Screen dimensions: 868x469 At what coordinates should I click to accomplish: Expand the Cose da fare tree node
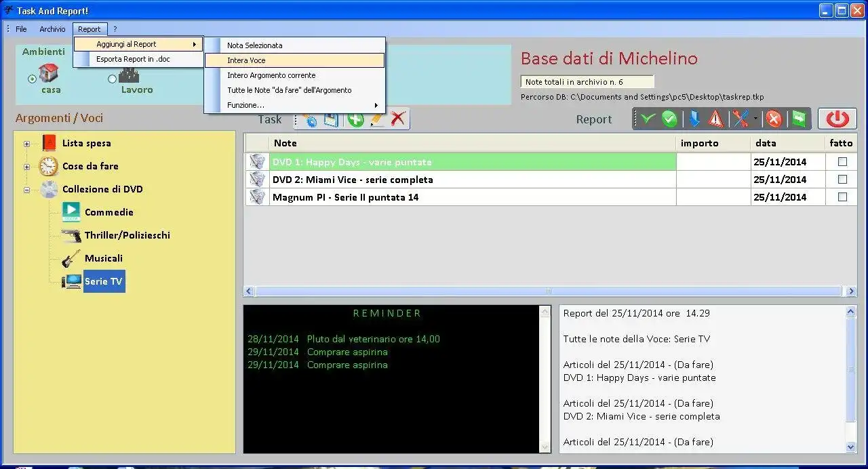click(27, 167)
